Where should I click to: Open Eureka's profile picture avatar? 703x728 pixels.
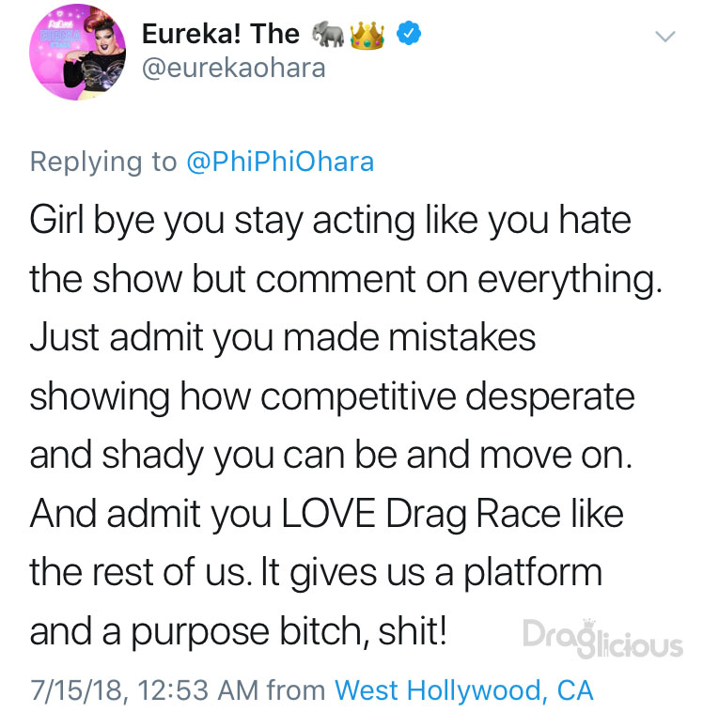(x=78, y=52)
